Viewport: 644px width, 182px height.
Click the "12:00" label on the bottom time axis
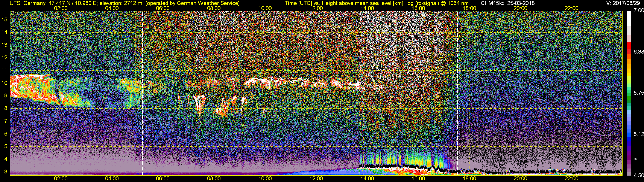coord(316,179)
